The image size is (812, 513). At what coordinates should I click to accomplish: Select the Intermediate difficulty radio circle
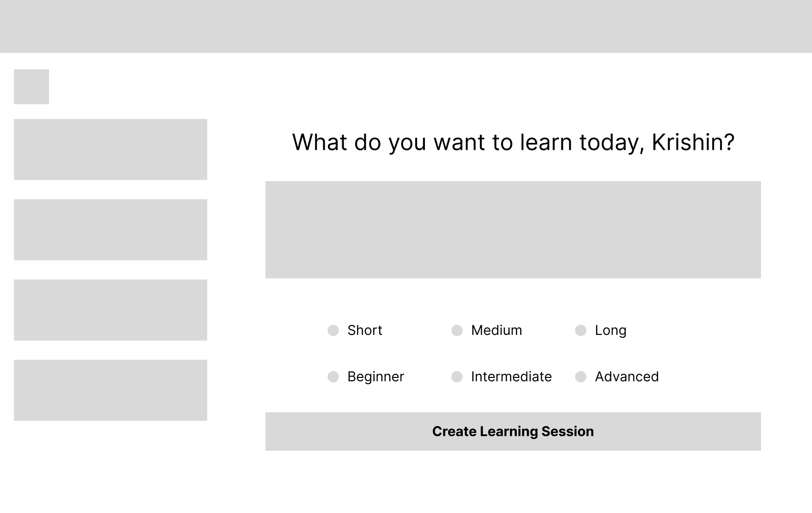[457, 377]
